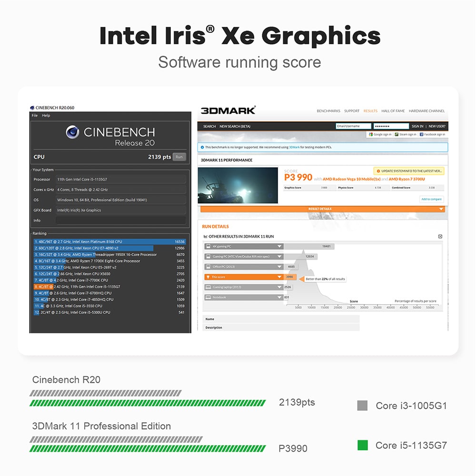Expand the Office PC (2013) dropdown
Viewport: 476px width, 476px height.
[x=279, y=267]
